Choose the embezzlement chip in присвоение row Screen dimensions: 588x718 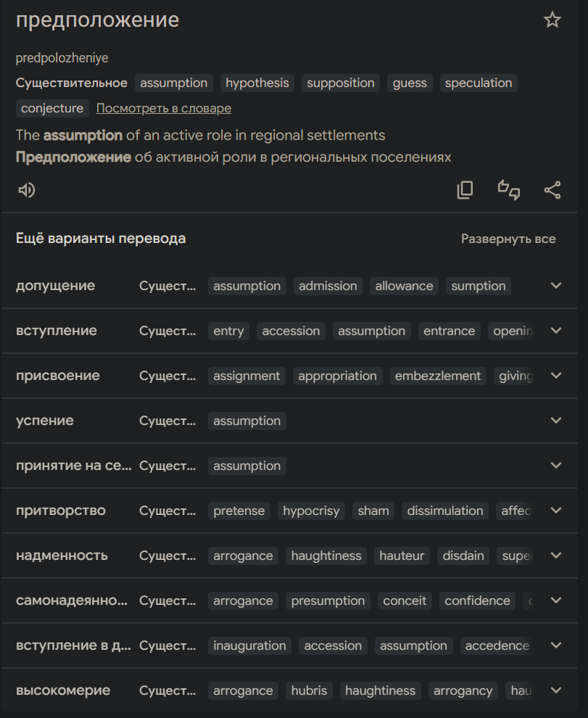(x=438, y=376)
